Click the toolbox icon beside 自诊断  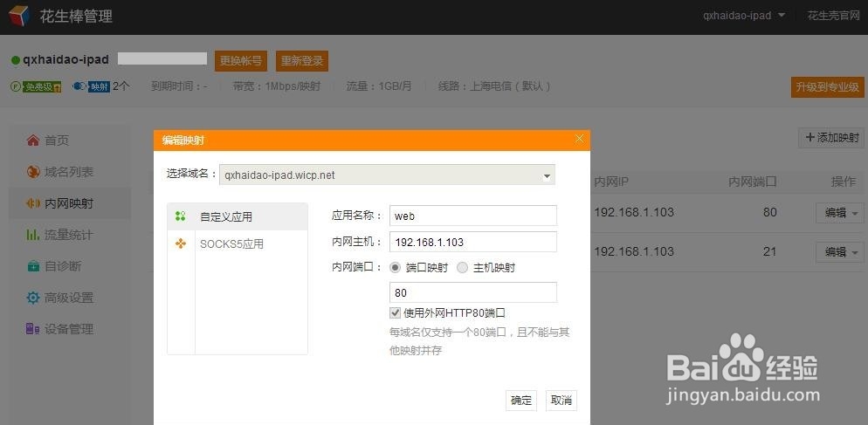pyautogui.click(x=33, y=266)
